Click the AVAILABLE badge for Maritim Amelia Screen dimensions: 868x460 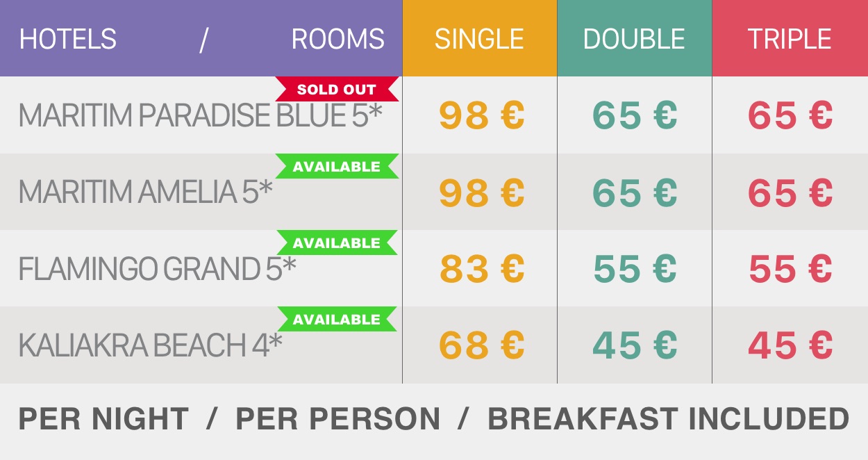point(337,166)
